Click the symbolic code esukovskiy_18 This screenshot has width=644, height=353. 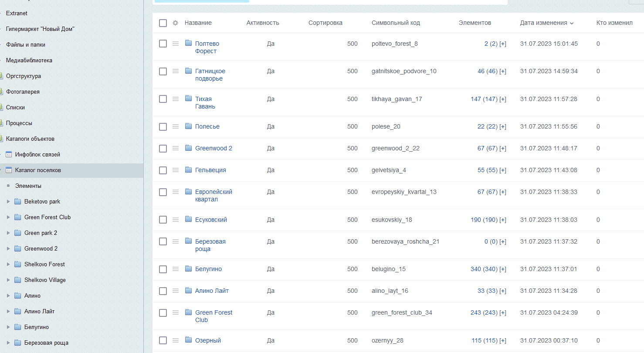click(392, 220)
